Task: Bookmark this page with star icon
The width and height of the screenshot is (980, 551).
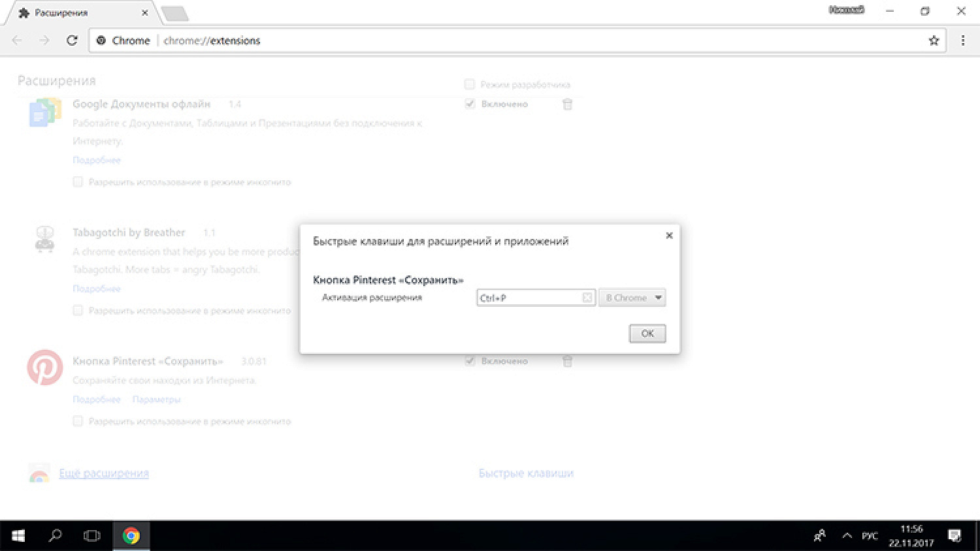Action: click(934, 40)
